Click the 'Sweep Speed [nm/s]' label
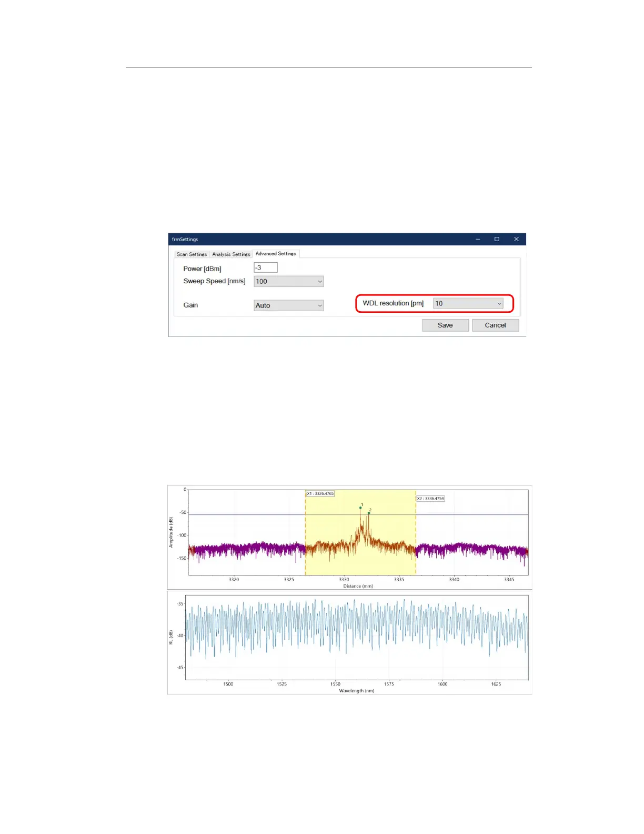 214,281
